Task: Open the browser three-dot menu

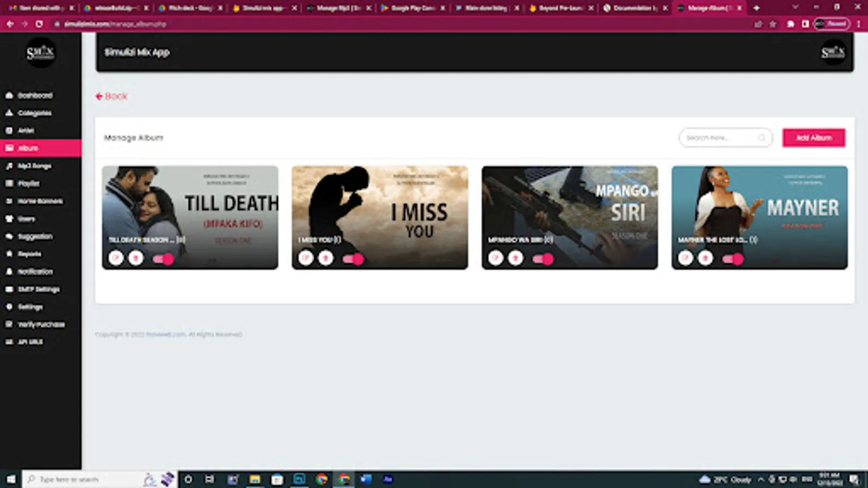Action: pos(859,24)
